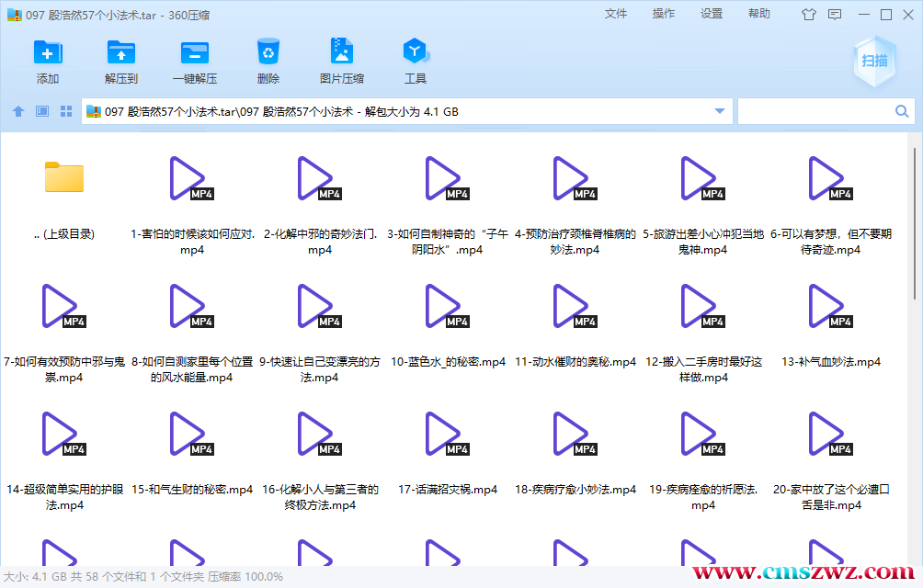Toggle the list view mode icon
Image resolution: width=923 pixels, height=588 pixels.
40,110
